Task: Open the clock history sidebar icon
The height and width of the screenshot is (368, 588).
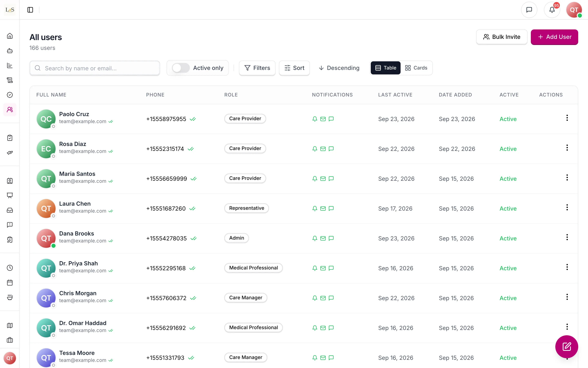Action: coord(10,268)
